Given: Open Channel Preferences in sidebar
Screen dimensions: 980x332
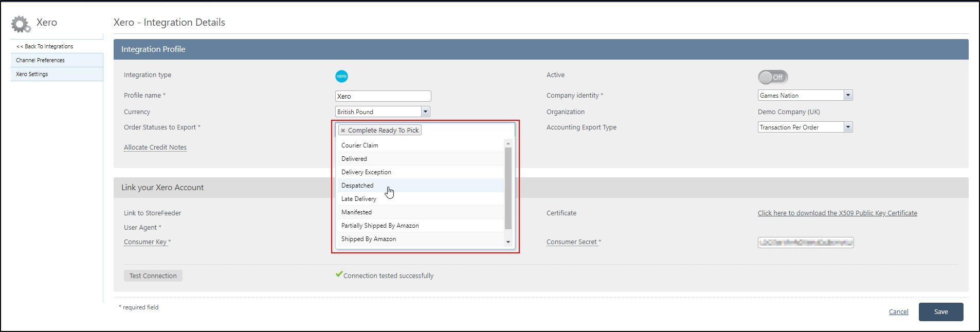Looking at the screenshot, I should point(57,60).
